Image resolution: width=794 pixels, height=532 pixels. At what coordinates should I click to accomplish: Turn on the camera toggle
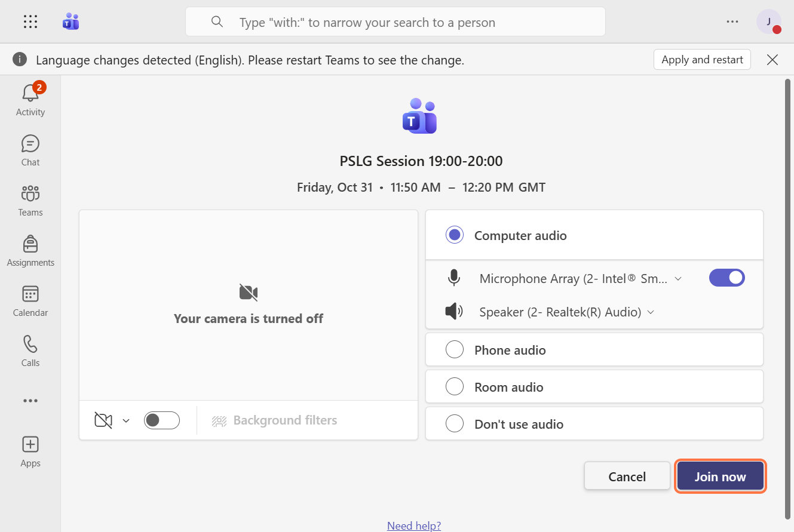pyautogui.click(x=162, y=420)
